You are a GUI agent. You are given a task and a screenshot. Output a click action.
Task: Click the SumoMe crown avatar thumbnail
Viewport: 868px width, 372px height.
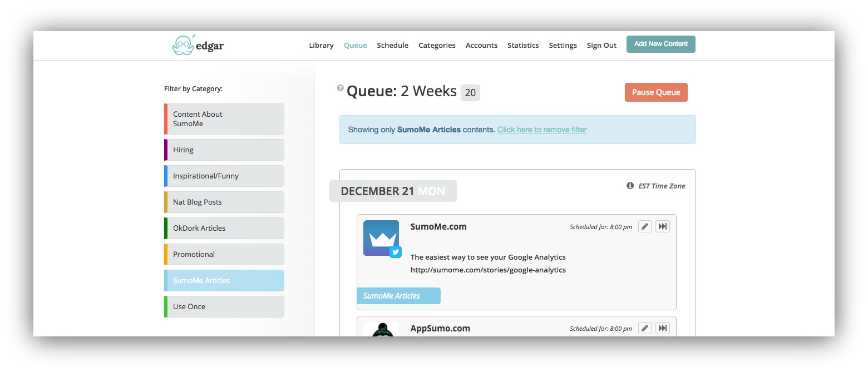coord(381,238)
